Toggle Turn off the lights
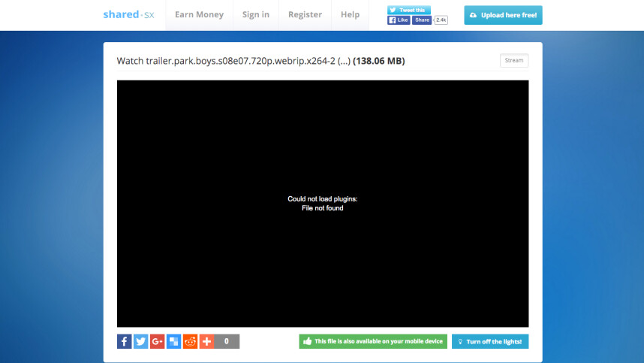 (x=490, y=341)
